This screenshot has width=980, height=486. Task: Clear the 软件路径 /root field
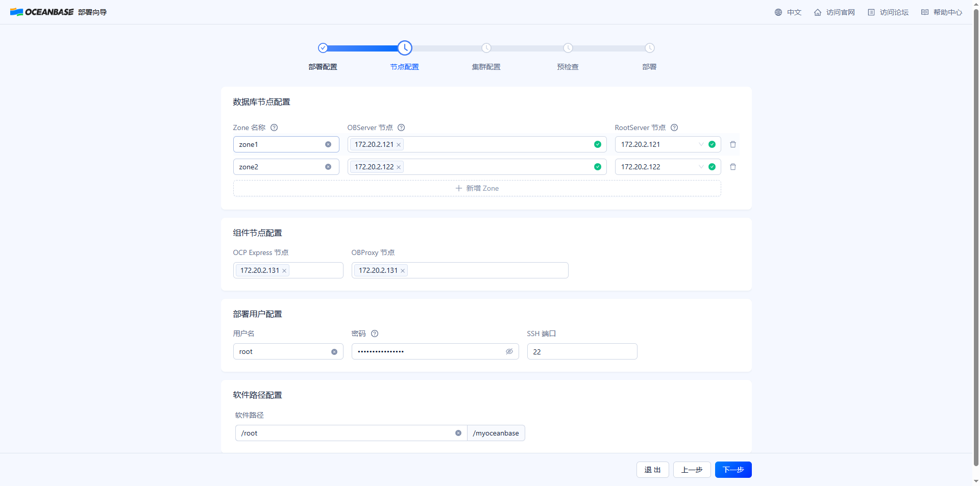pyautogui.click(x=458, y=433)
